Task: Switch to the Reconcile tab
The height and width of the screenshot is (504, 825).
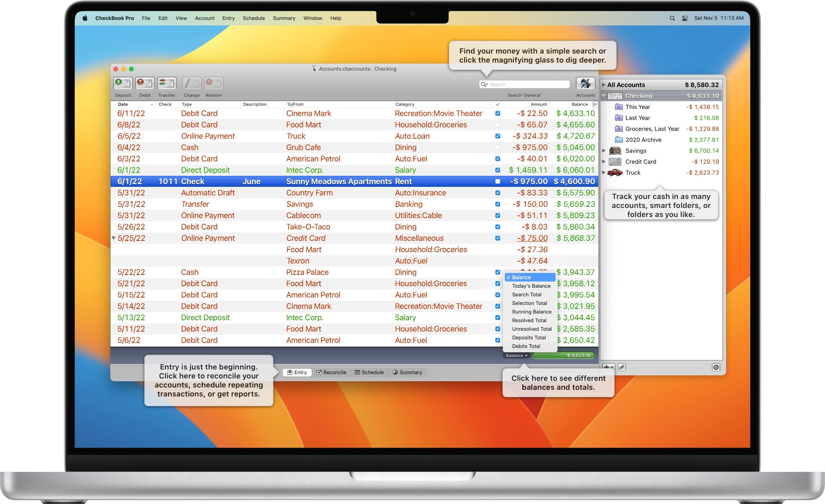Action: point(331,372)
